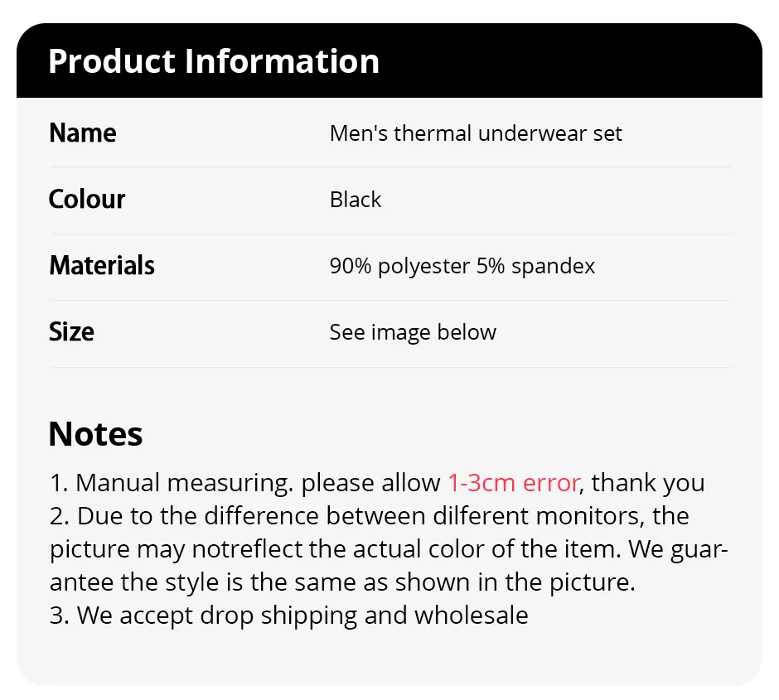Click the Black colour value
The height and width of the screenshot is (700, 779).
point(356,200)
